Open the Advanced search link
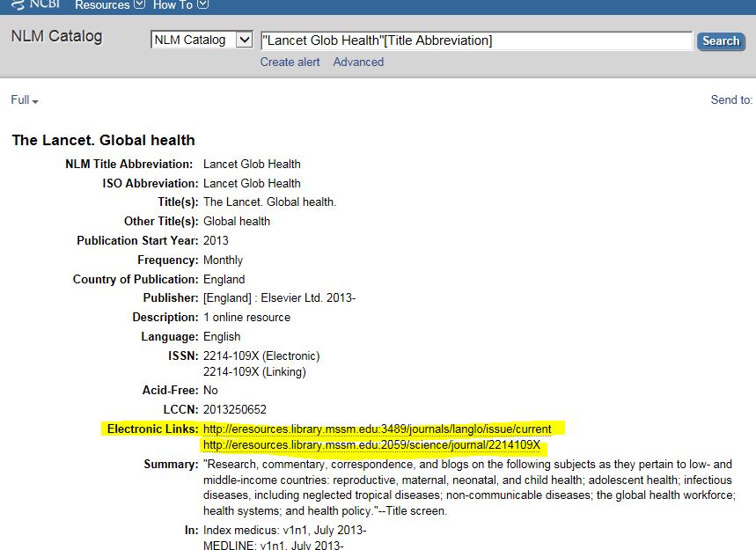 [x=358, y=62]
